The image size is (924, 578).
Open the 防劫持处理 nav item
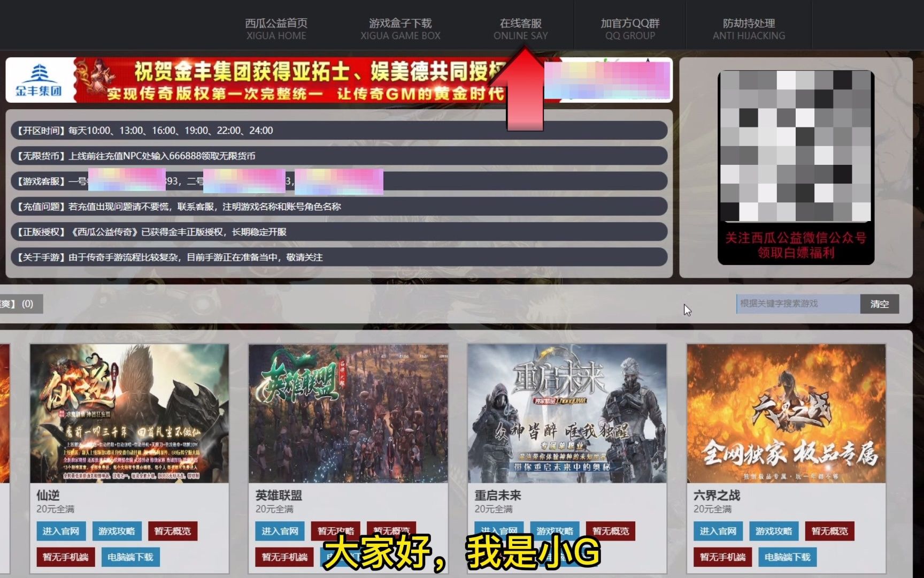(x=749, y=29)
